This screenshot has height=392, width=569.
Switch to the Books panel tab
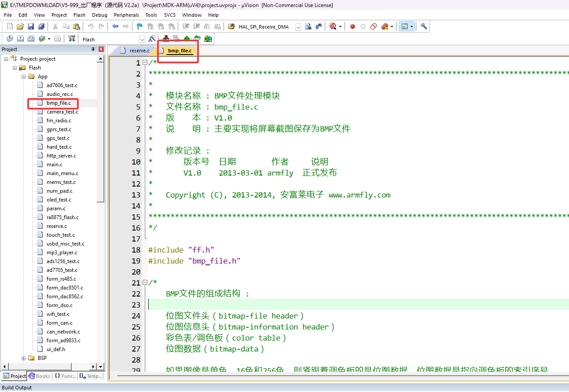(x=40, y=376)
